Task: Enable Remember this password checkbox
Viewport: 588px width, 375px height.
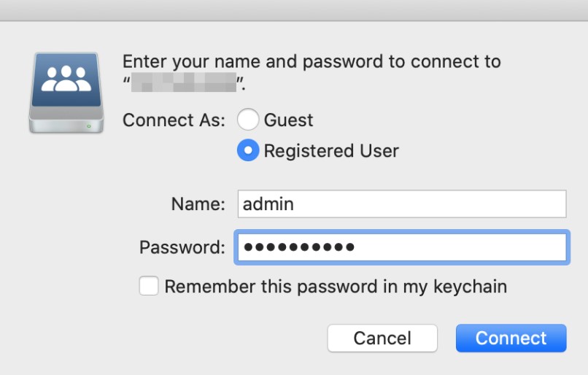Action: pos(149,287)
